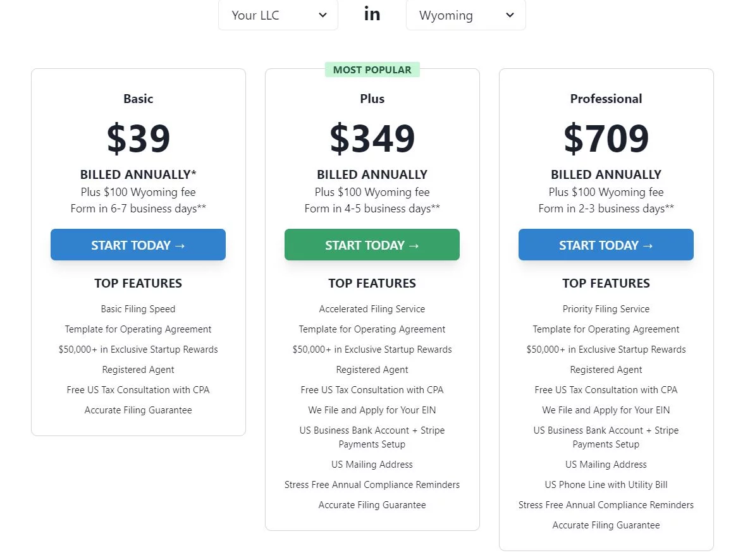Click the Most Popular badge
Image resolution: width=750 pixels, height=560 pixels.
(x=372, y=70)
